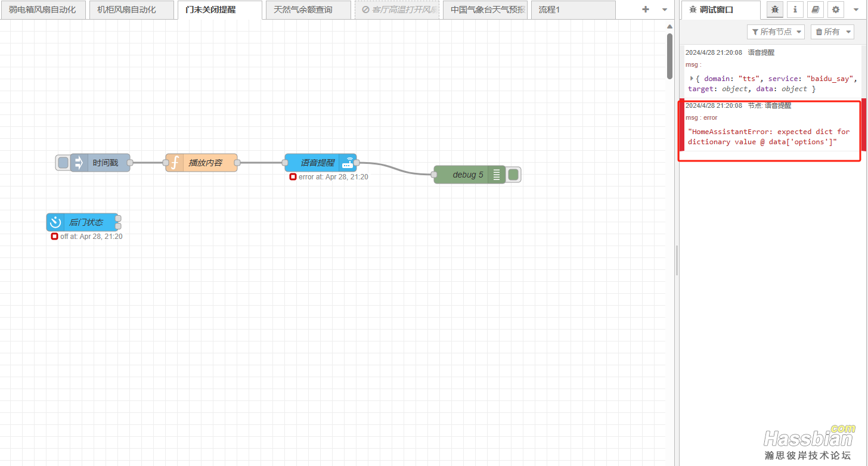This screenshot has height=466, width=868.
Task: Click the first debug message 语音提醒 source
Action: 761,52
